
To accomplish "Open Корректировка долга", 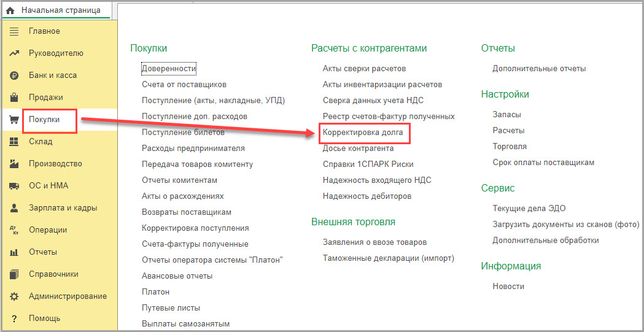I will tap(363, 133).
